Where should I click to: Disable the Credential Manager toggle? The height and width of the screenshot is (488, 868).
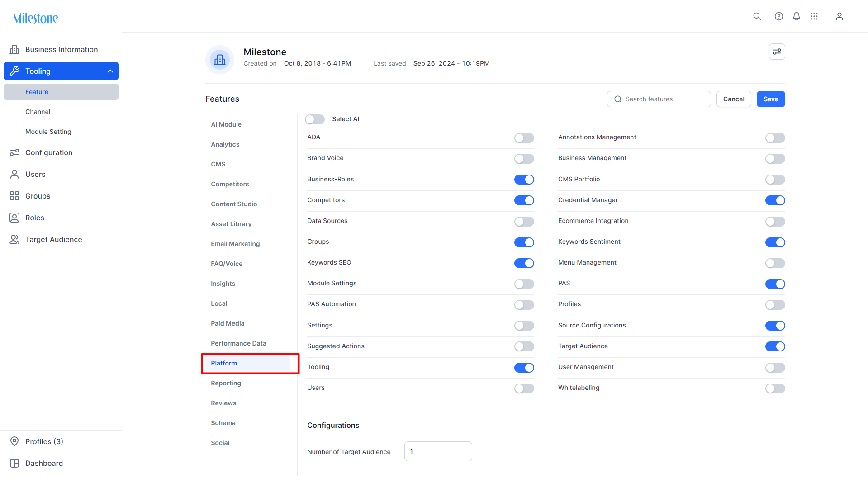(x=775, y=200)
